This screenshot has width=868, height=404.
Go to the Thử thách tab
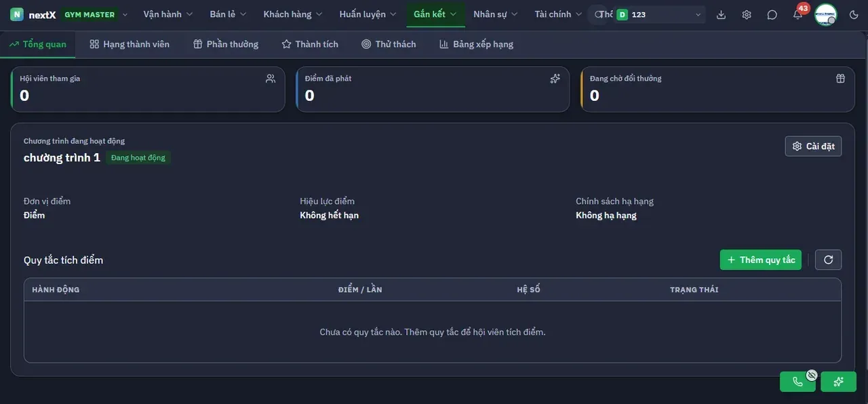(389, 44)
